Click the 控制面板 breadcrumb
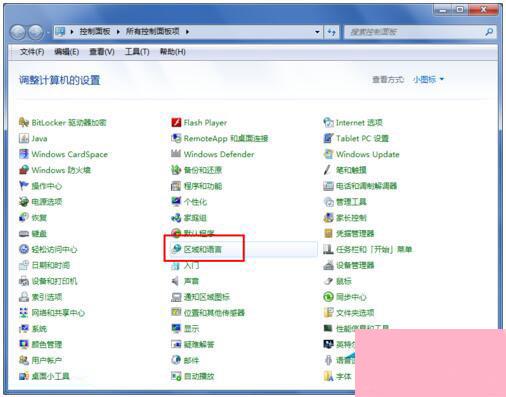 pyautogui.click(x=95, y=31)
